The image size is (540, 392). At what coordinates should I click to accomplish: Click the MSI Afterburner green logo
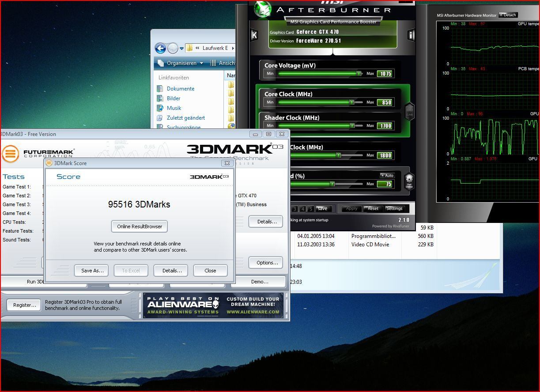tap(263, 9)
